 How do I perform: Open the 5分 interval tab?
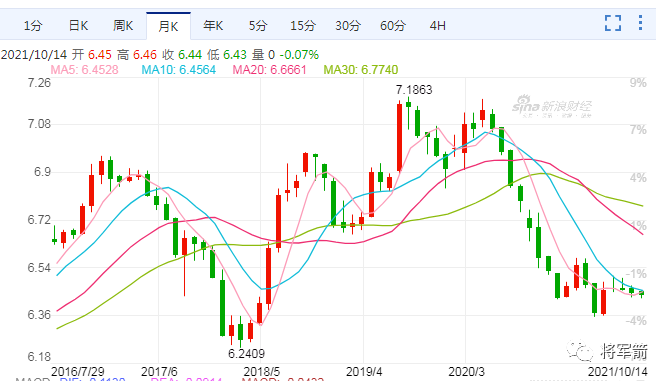[258, 26]
